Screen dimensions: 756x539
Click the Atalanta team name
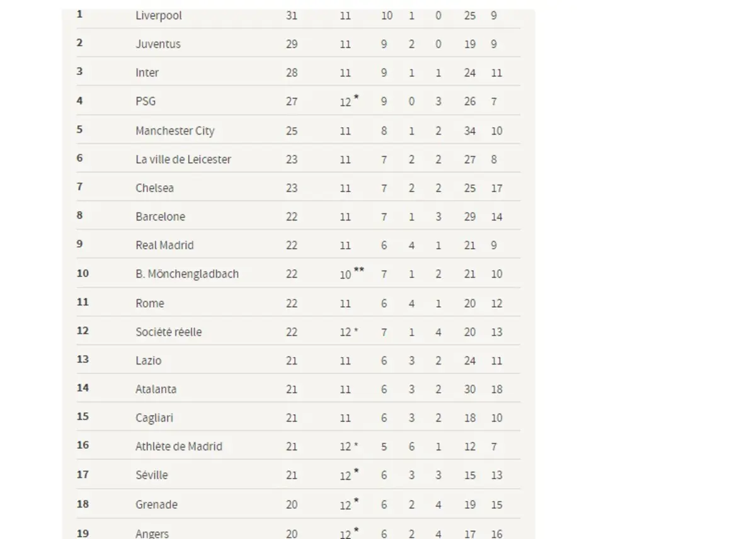tap(156, 390)
